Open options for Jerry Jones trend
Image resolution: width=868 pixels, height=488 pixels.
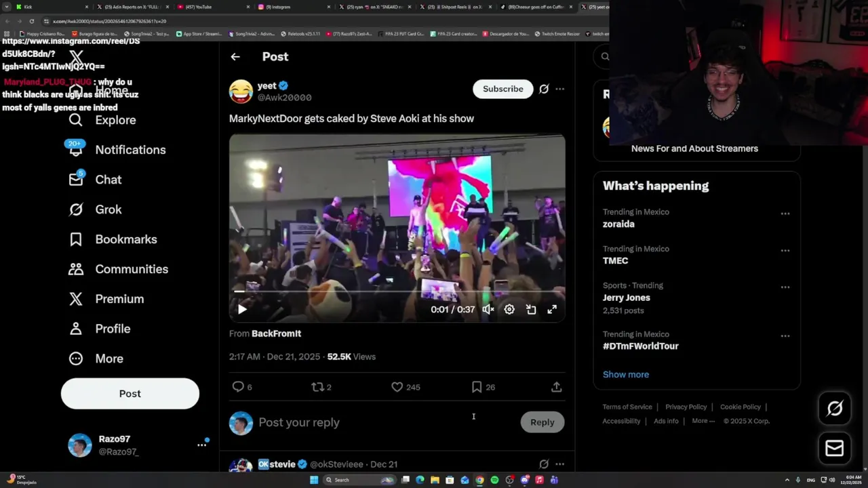(x=785, y=287)
